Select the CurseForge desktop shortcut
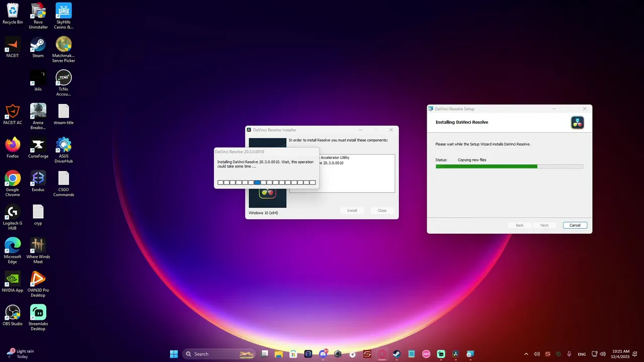The image size is (644, 362). tap(38, 148)
